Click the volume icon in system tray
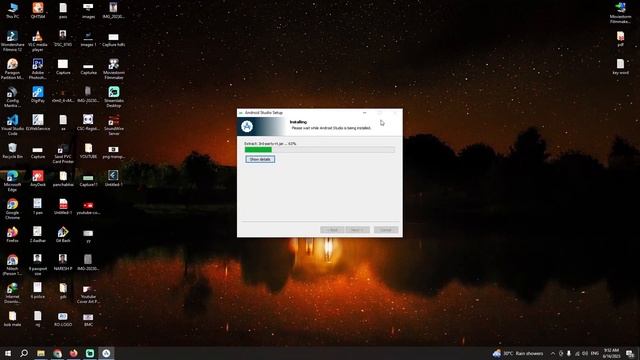The width and height of the screenshot is (640, 360). (585, 353)
